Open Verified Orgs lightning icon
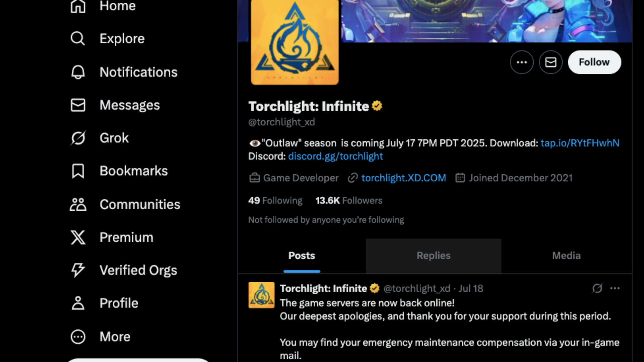 click(78, 270)
